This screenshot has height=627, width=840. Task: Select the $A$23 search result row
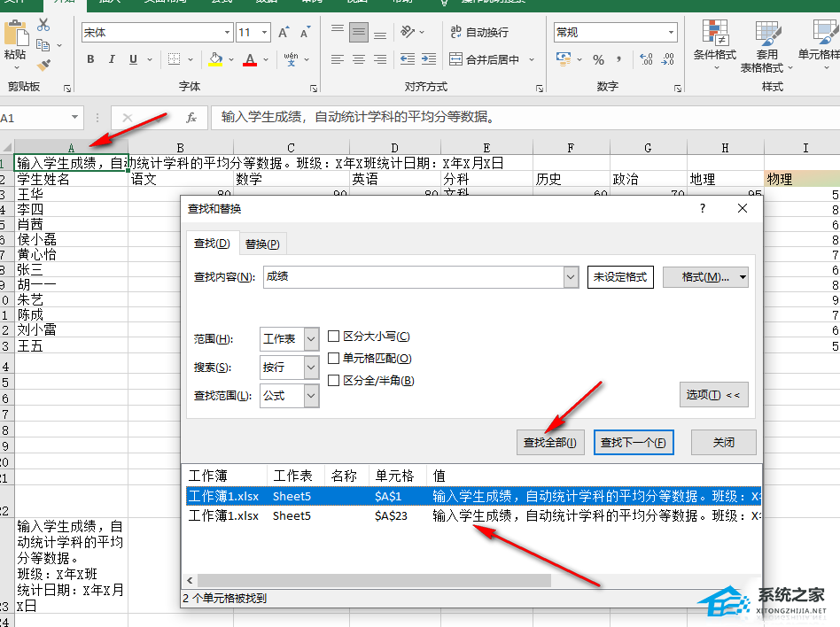click(x=473, y=515)
